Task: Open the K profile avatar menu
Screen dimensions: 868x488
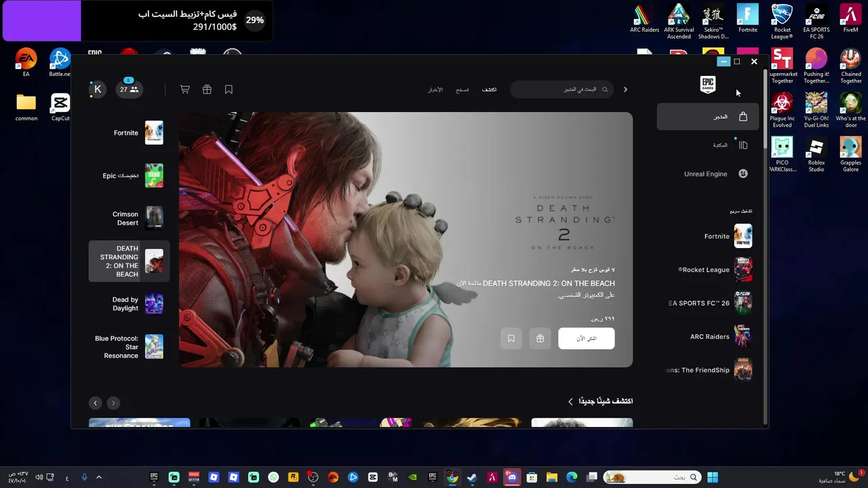Action: tap(98, 89)
